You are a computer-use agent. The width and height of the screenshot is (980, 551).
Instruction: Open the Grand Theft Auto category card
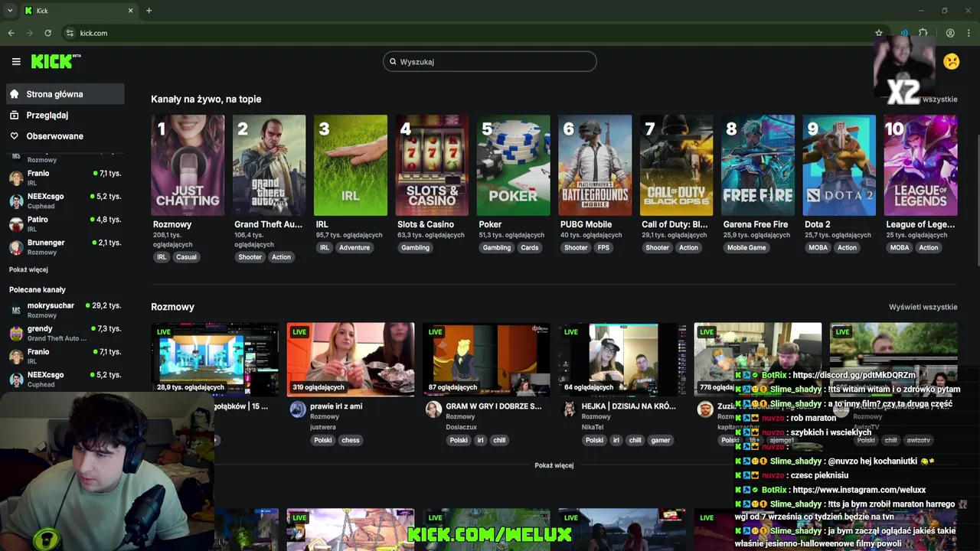click(269, 165)
